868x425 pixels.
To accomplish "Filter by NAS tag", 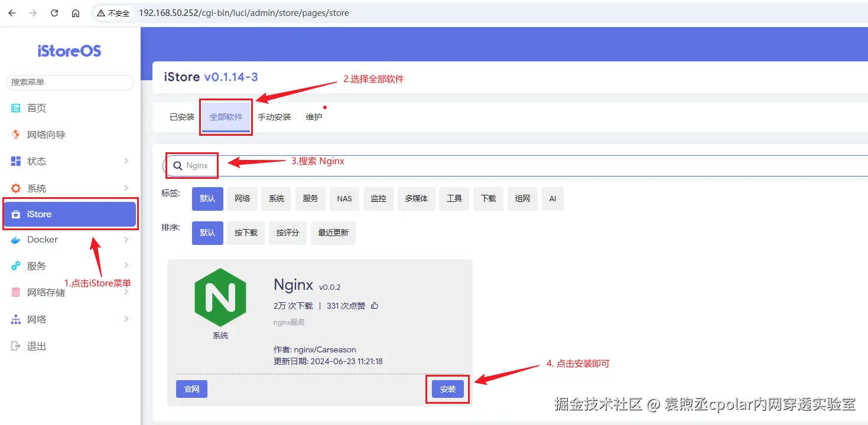I will pos(344,199).
